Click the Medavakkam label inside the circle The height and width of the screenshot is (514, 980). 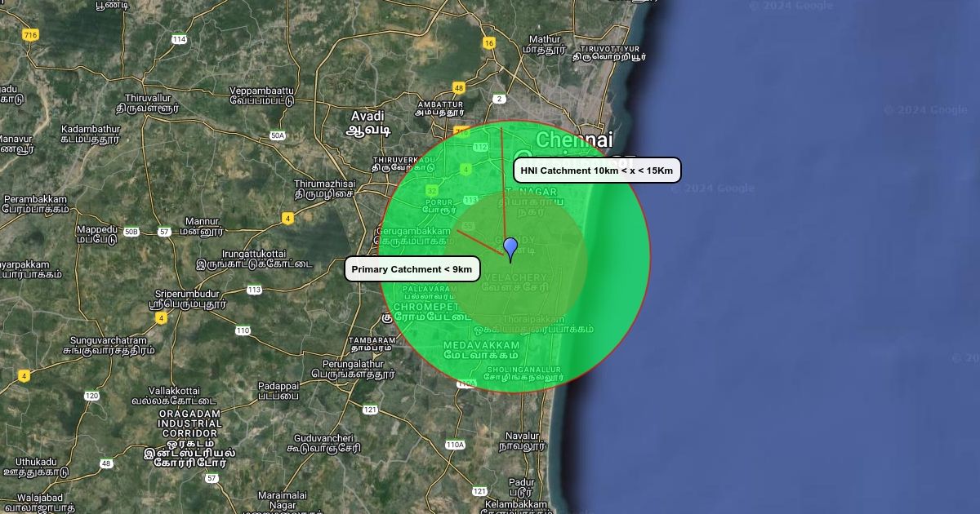click(x=482, y=351)
